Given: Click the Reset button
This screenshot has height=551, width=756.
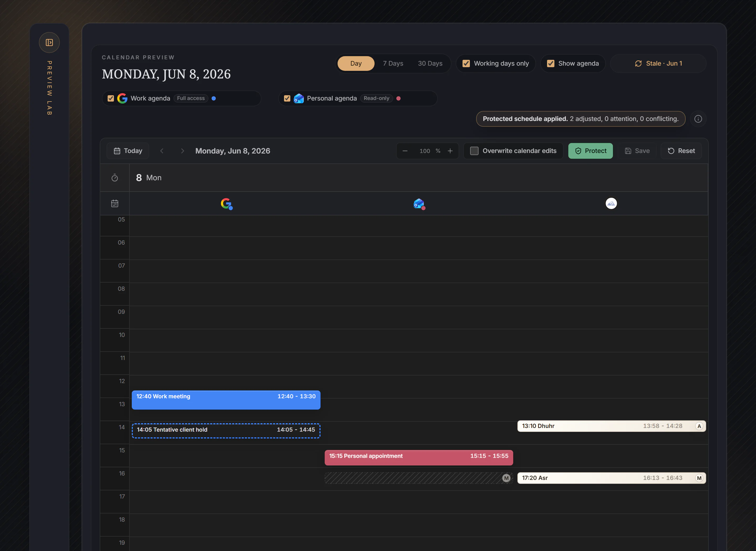Looking at the screenshot, I should [681, 151].
